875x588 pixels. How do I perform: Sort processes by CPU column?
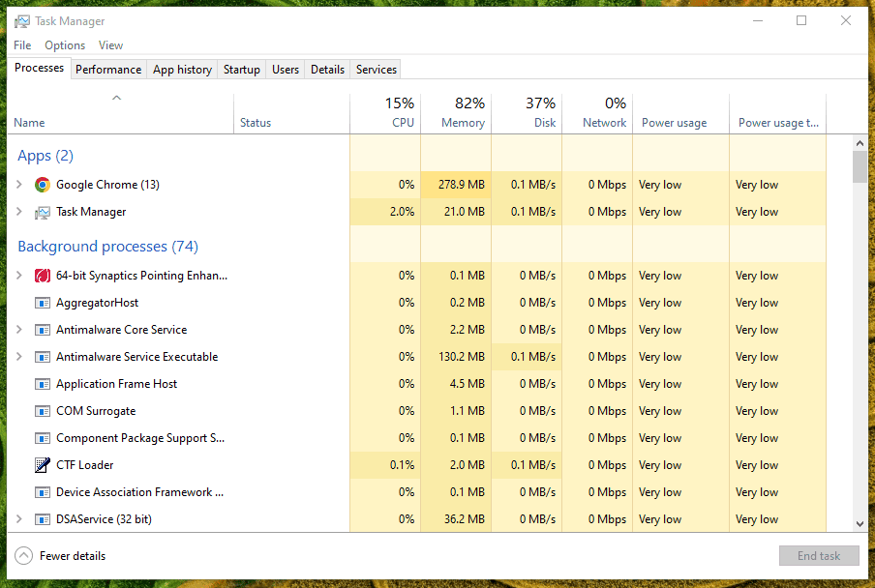385,114
